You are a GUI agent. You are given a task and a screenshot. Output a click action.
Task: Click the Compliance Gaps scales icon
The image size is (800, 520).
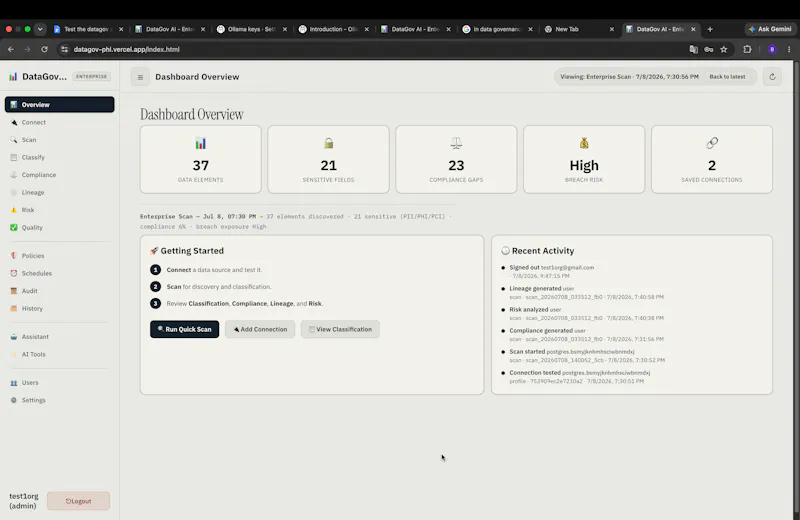(x=456, y=143)
